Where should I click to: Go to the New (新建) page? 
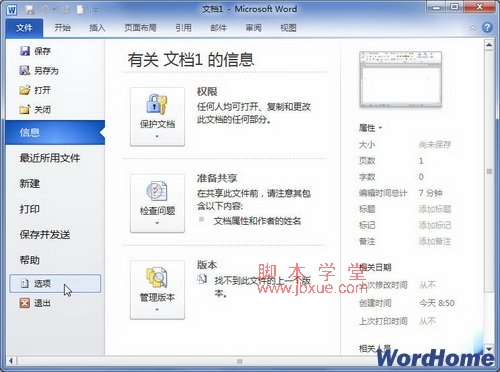[x=30, y=183]
